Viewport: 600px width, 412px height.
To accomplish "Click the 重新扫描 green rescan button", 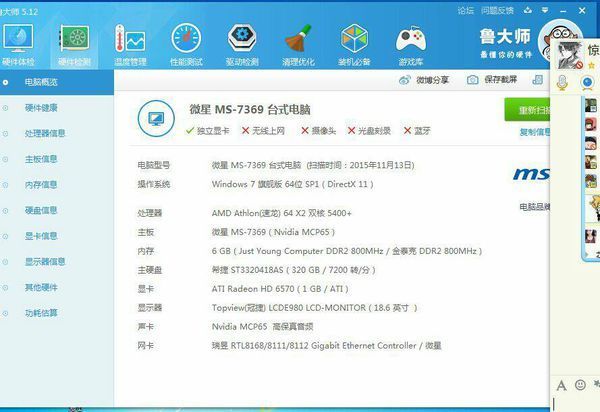I will tap(527, 110).
